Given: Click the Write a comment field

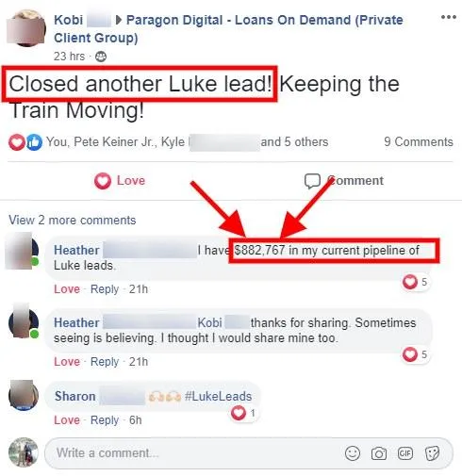Looking at the screenshot, I should [249, 453].
